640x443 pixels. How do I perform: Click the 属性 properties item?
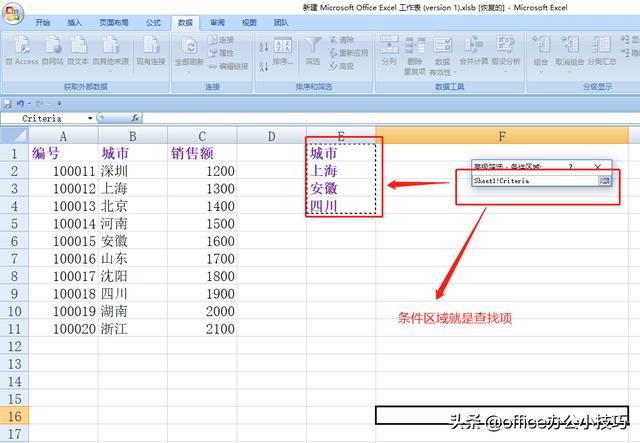pyautogui.click(x=221, y=53)
